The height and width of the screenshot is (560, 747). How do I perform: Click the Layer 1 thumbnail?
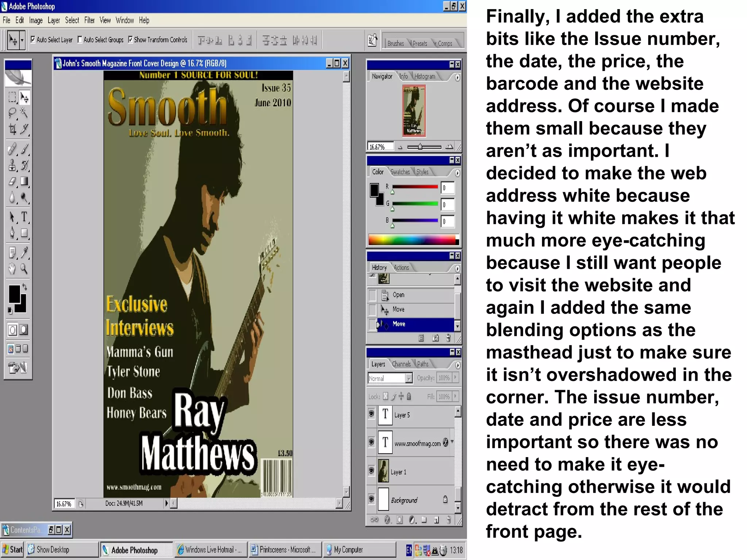click(x=383, y=471)
